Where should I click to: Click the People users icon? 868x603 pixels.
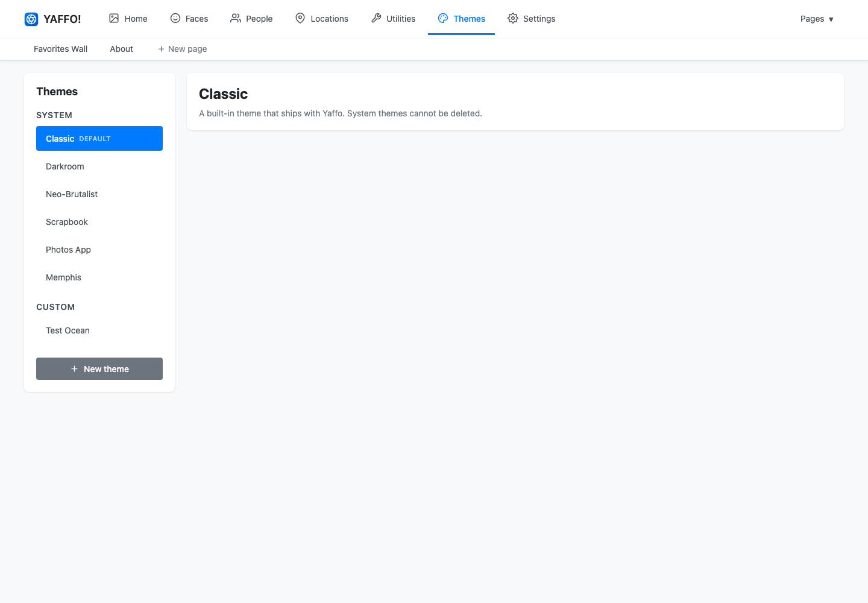coord(236,18)
